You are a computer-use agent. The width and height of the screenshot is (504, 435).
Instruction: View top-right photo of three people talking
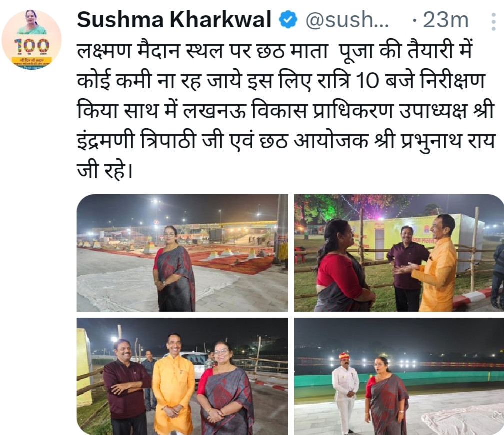coord(399,253)
